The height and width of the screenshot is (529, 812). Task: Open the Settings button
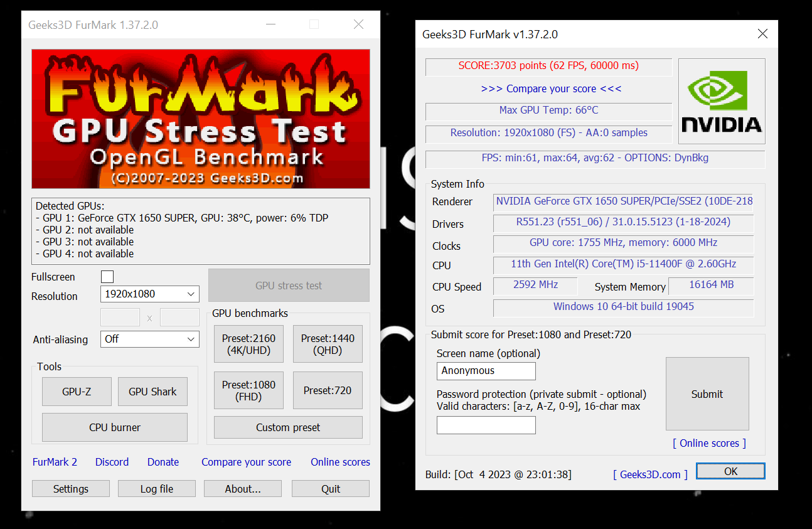coord(71,489)
